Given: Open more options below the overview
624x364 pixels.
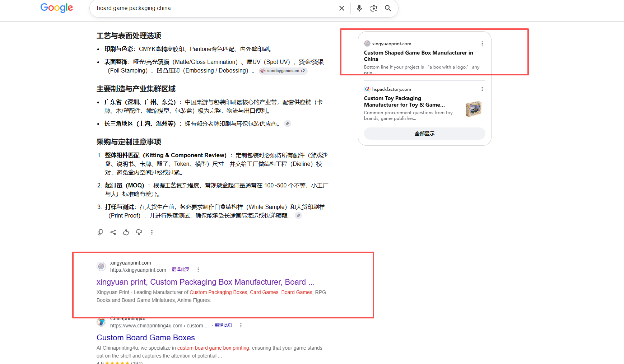Looking at the screenshot, I should pos(152,232).
